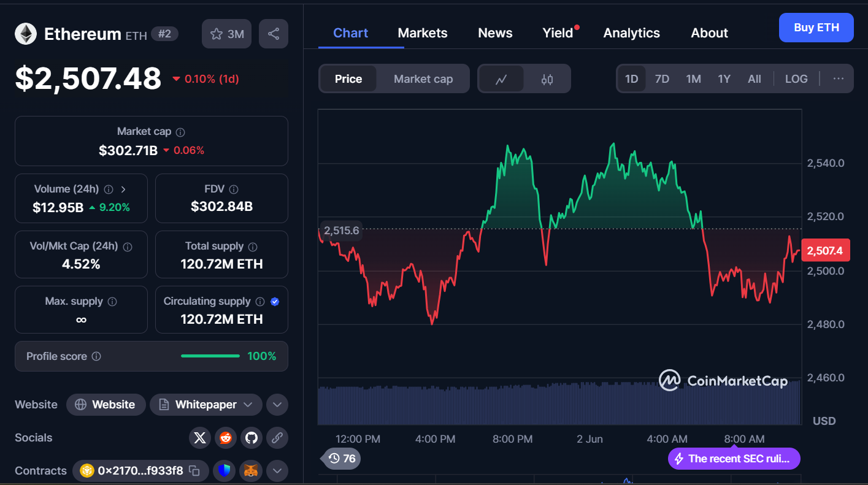Viewport: 868px width, 485px height.
Task: Click the Ethereum diamond logo
Action: pos(26,34)
